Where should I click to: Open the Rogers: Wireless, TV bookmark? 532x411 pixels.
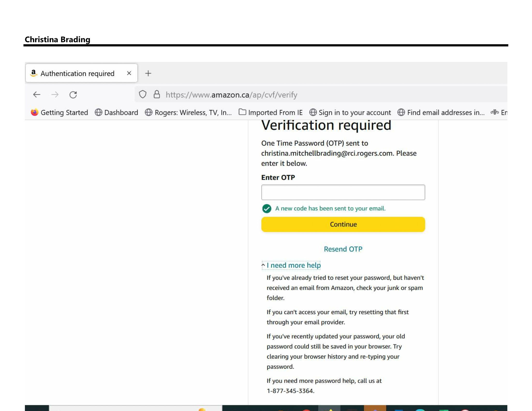coord(188,112)
